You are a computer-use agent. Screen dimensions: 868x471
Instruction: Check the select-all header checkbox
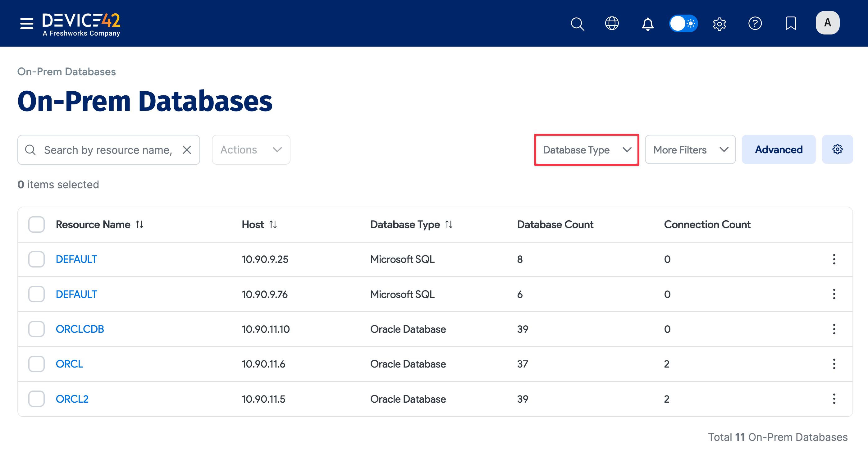click(x=36, y=224)
